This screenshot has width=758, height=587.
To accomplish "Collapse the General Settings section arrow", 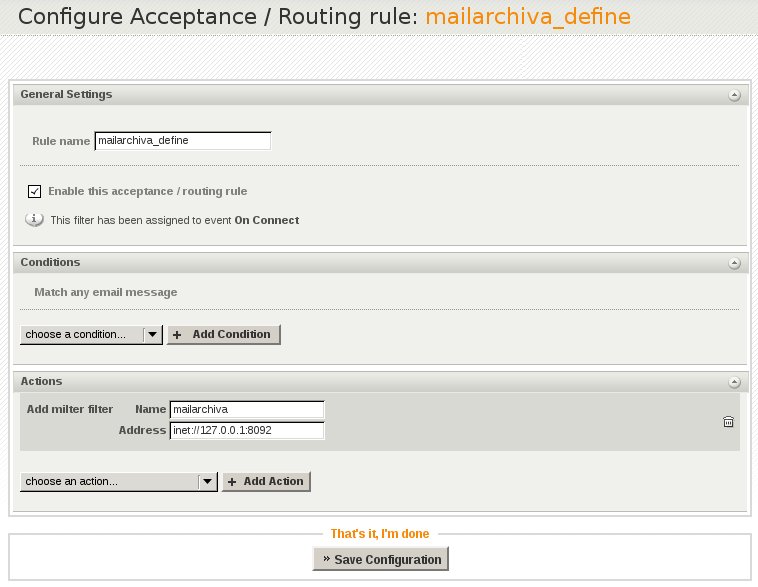I will [734, 95].
